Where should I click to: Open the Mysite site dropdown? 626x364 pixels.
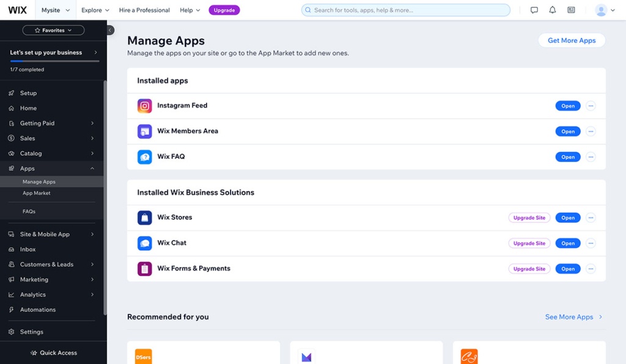(x=54, y=10)
